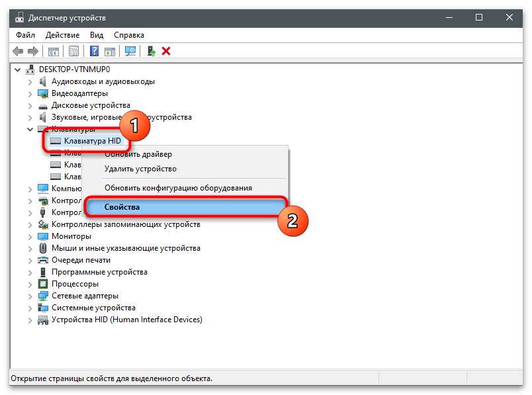Show/hide console tree toolbar icon

click(x=54, y=51)
